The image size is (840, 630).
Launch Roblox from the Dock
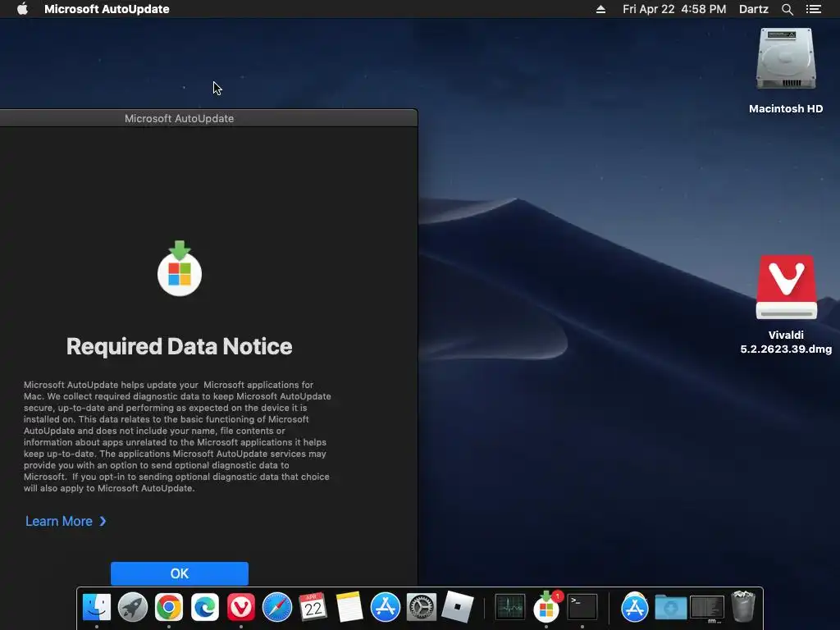(x=457, y=608)
